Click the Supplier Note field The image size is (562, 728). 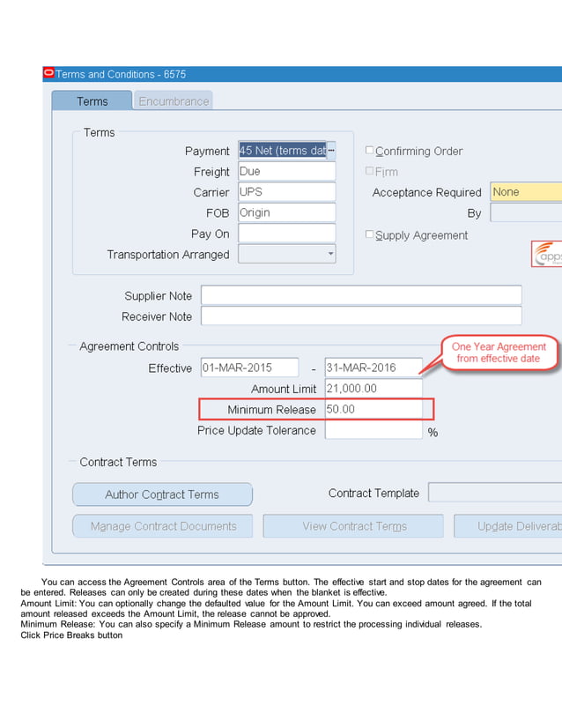tap(361, 295)
